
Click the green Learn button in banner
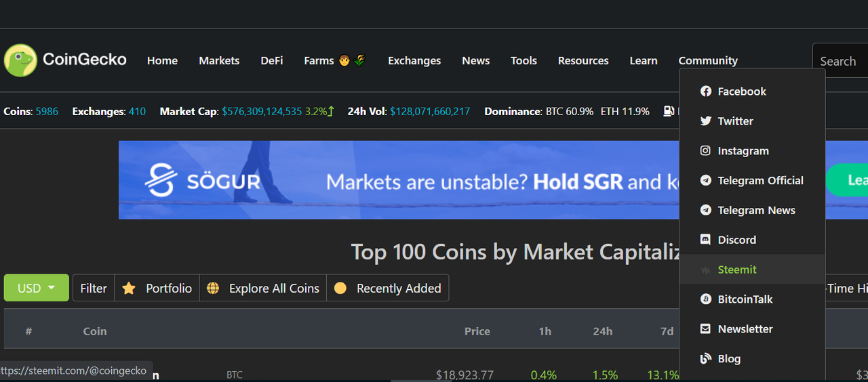click(x=846, y=180)
